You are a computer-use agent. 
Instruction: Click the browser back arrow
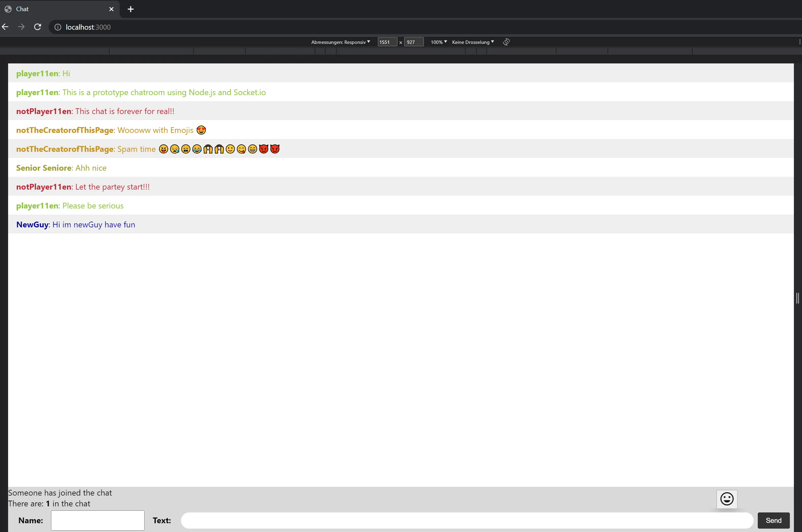[5, 27]
